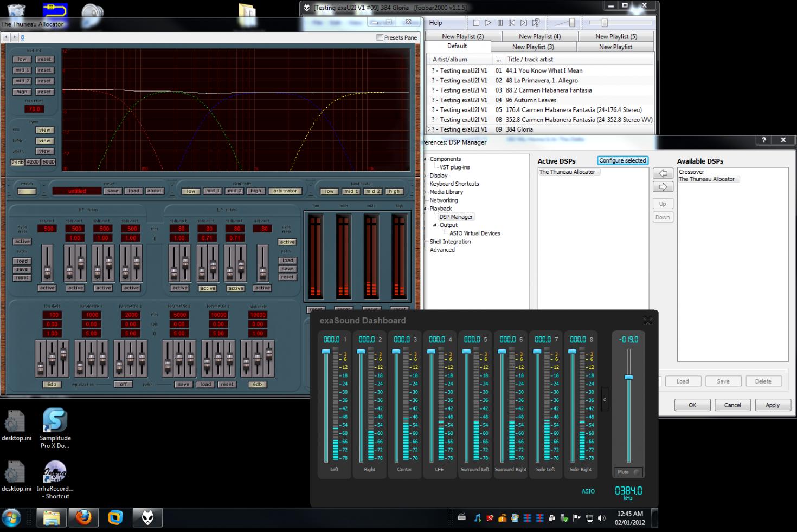Toggle high in the band enable group
Image resolution: width=797 pixels, height=532 pixels.
(394, 191)
